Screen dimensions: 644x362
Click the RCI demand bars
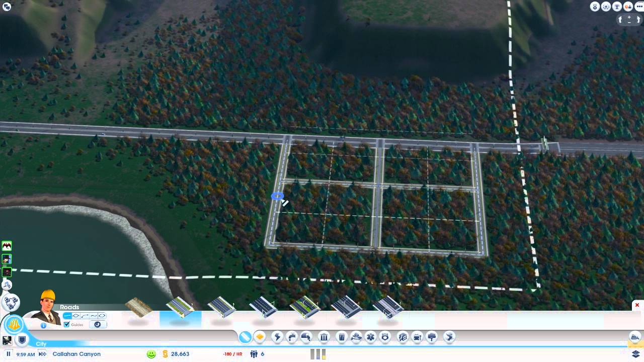(x=318, y=354)
